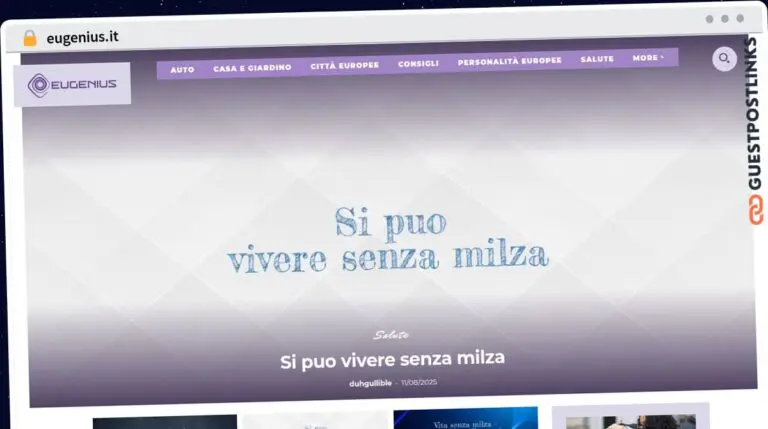Click the article date 11/08/2025
This screenshot has height=429, width=768.
tap(419, 382)
